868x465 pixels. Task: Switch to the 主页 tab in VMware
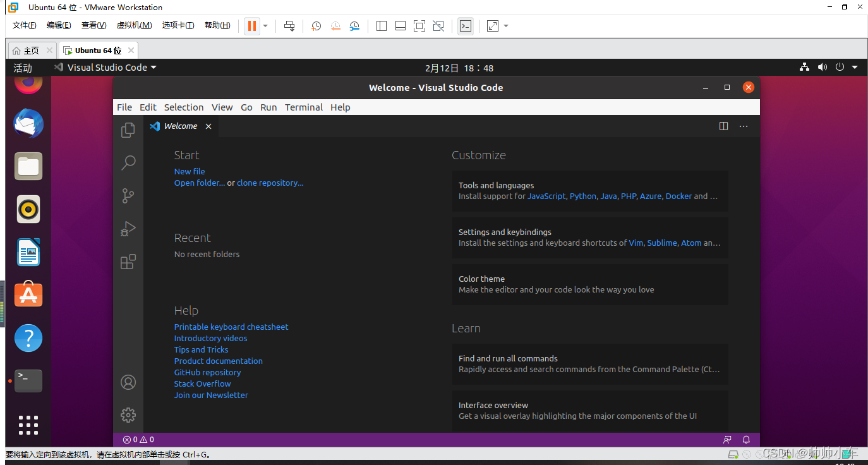pyautogui.click(x=32, y=51)
